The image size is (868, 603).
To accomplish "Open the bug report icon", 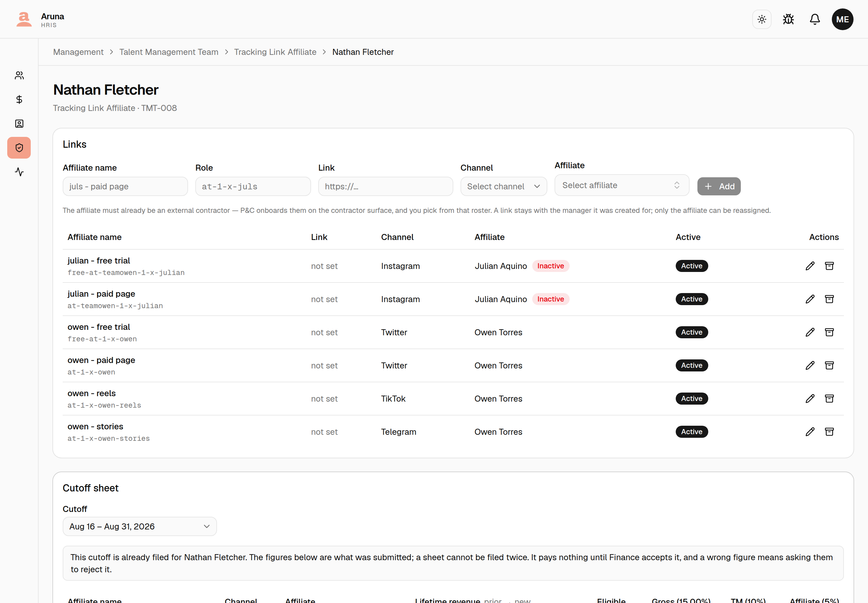I will coord(788,19).
